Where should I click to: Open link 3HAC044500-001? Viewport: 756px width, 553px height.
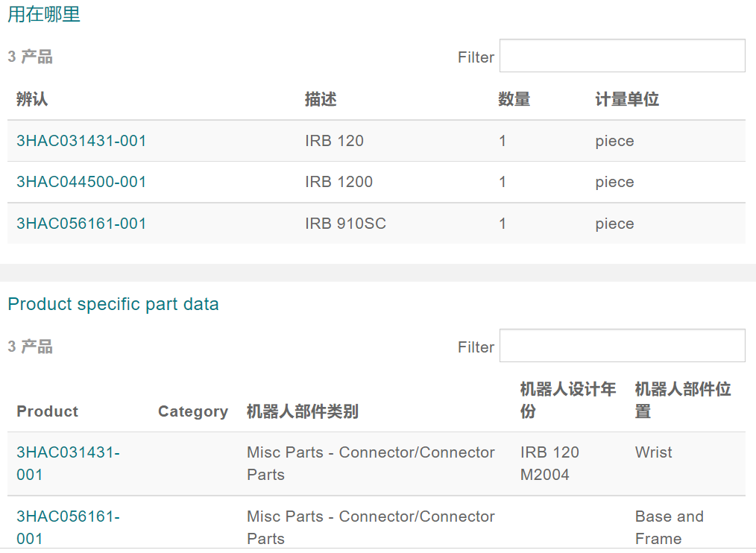pos(81,182)
